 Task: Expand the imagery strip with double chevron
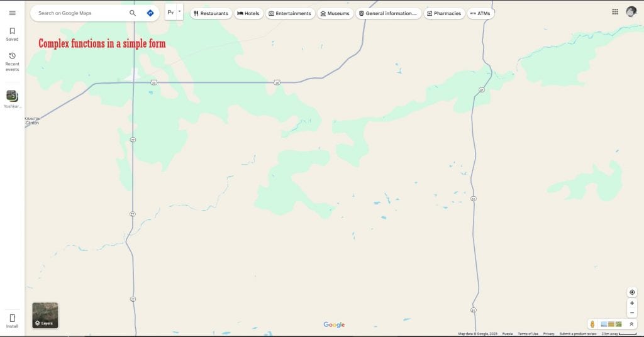coord(632,324)
